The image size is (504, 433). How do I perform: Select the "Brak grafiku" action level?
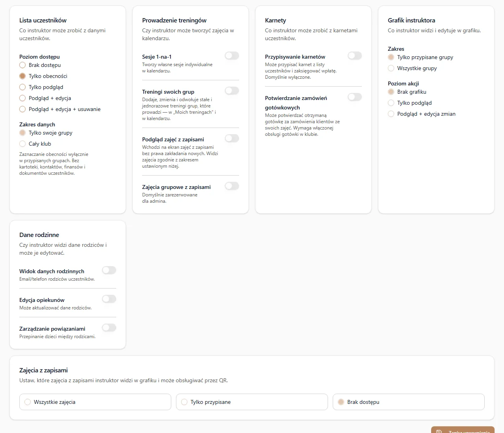pos(391,92)
